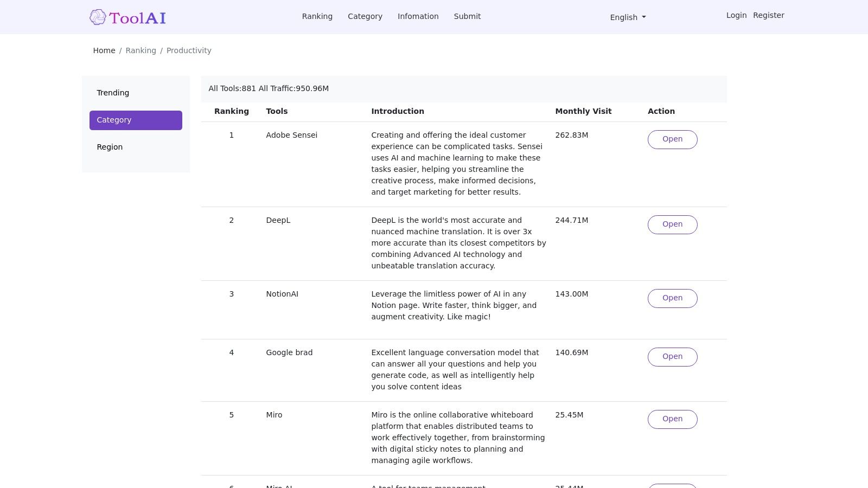This screenshot has width=868, height=488.
Task: Select Trending in the sidebar
Action: coord(136,93)
